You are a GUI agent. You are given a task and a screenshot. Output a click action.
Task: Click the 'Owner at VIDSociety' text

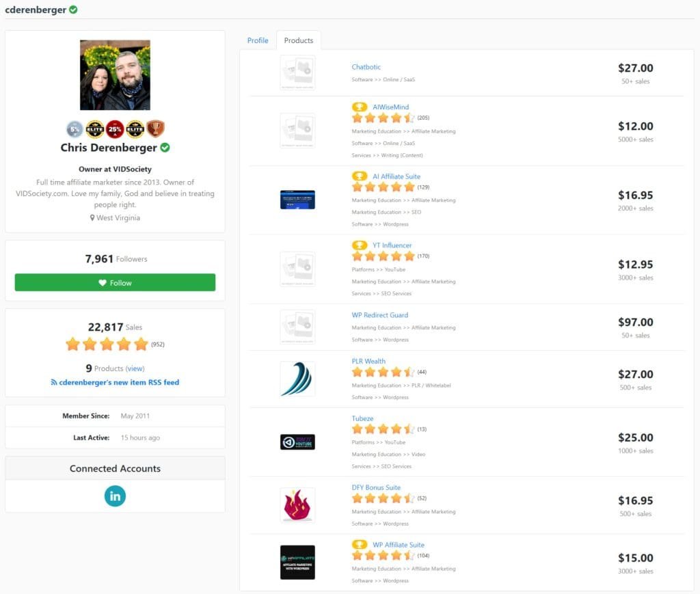click(115, 169)
